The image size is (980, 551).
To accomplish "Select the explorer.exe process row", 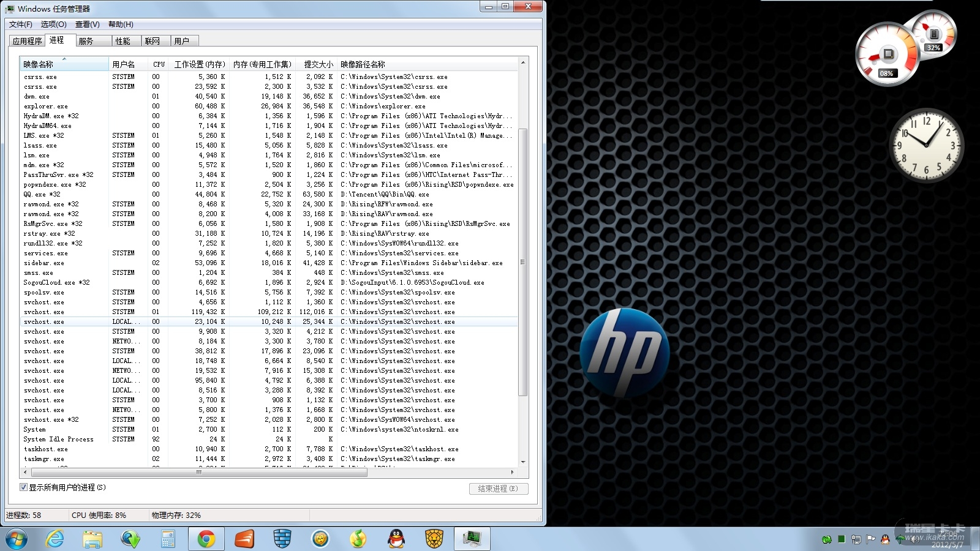I will click(269, 106).
